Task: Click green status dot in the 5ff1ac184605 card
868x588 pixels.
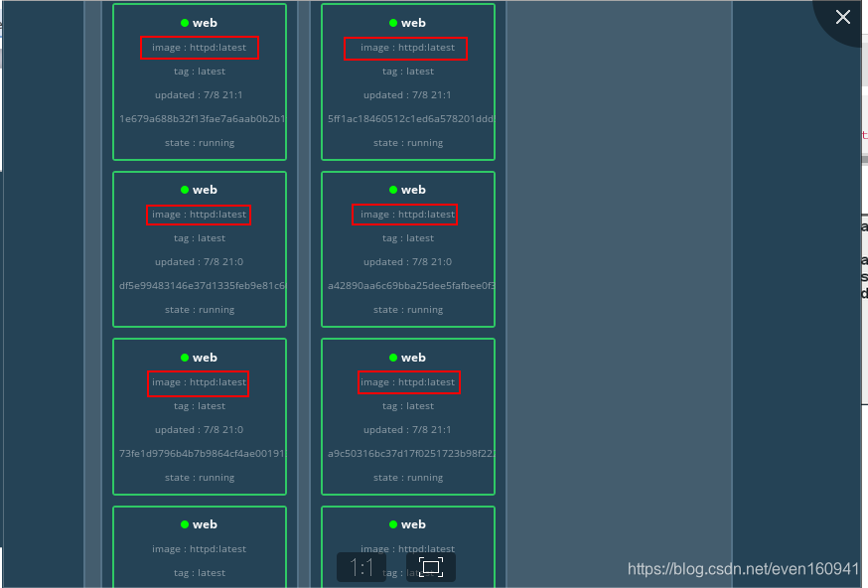Action: [x=393, y=23]
